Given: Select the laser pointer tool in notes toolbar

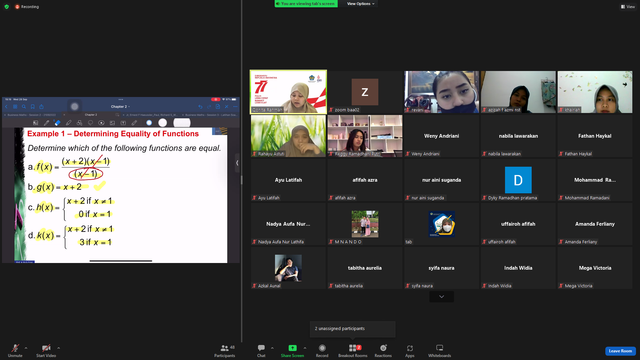Looking at the screenshot, I should tap(134, 122).
